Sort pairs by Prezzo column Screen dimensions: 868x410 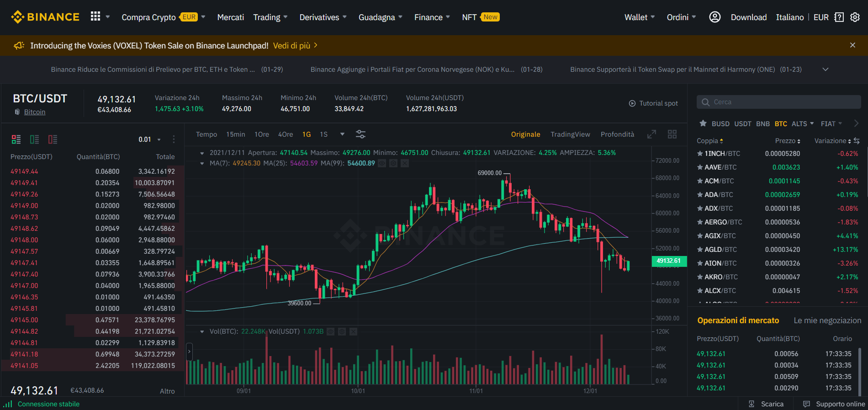coord(788,141)
